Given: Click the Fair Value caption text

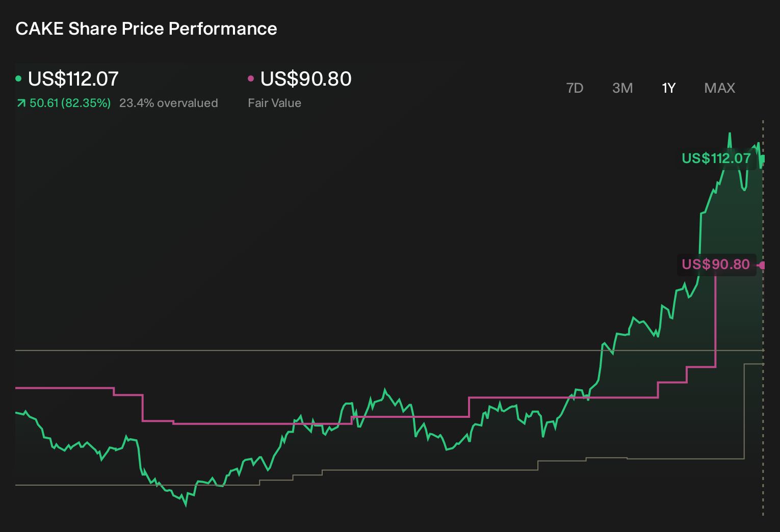Looking at the screenshot, I should coord(274,103).
